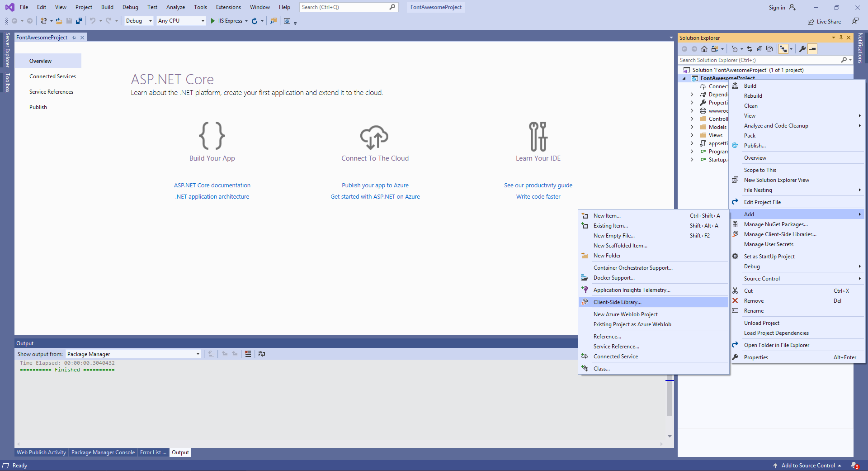The height and width of the screenshot is (471, 868).
Task: Expand the Dependencies tree node
Action: (x=692, y=95)
